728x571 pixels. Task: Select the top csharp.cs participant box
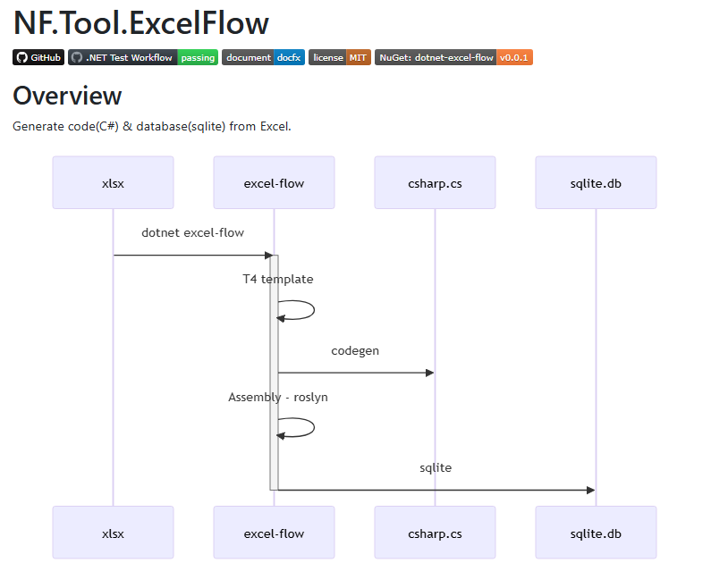435,183
